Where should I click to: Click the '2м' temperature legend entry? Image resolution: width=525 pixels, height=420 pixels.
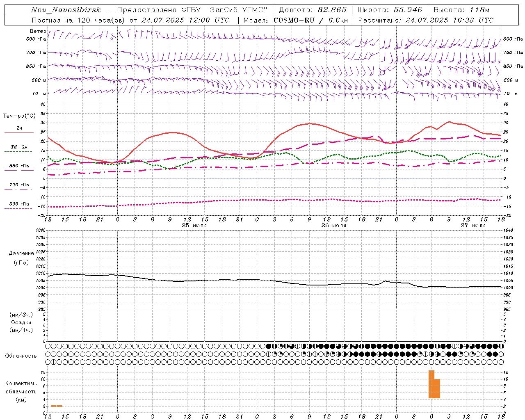click(x=19, y=128)
